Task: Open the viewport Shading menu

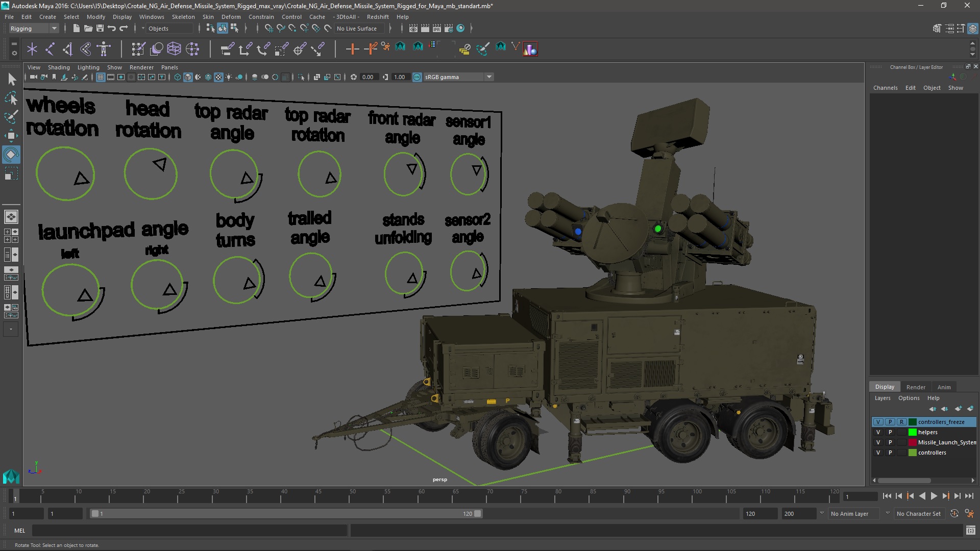Action: [x=59, y=67]
